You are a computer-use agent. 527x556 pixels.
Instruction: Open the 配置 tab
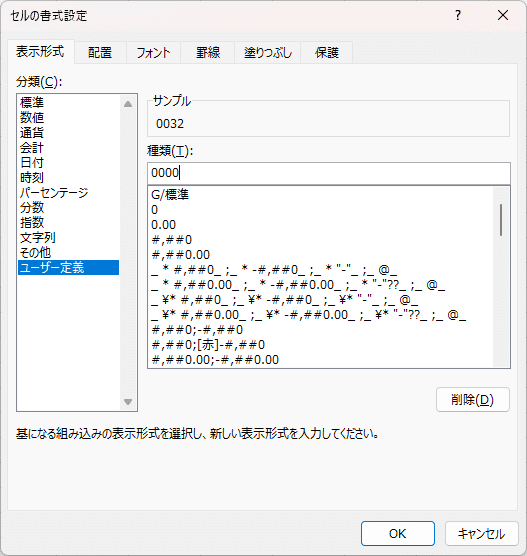[x=100, y=53]
